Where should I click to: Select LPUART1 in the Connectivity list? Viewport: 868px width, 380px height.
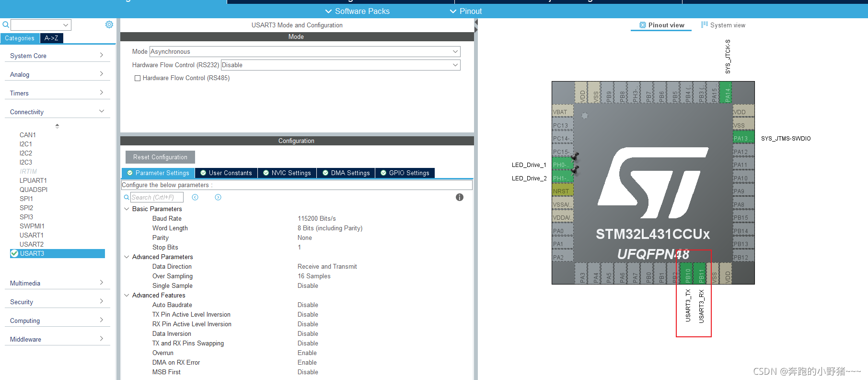[x=33, y=180]
